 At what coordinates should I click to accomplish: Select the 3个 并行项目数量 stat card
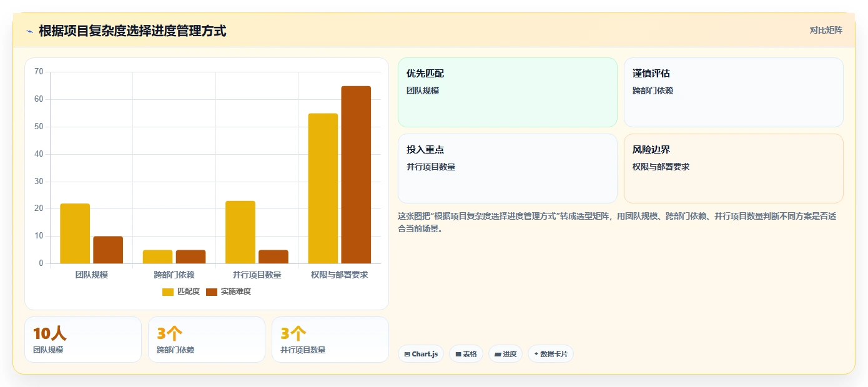coord(330,340)
